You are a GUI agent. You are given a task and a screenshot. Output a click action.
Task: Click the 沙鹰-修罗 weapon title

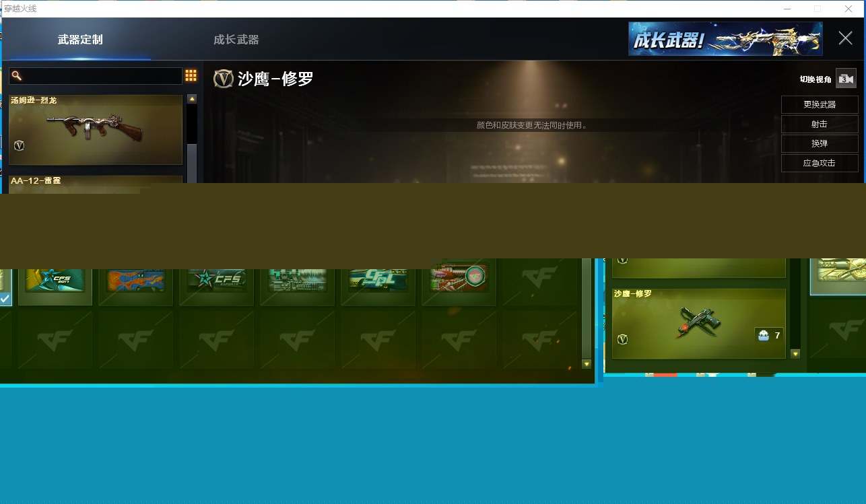[x=276, y=79]
